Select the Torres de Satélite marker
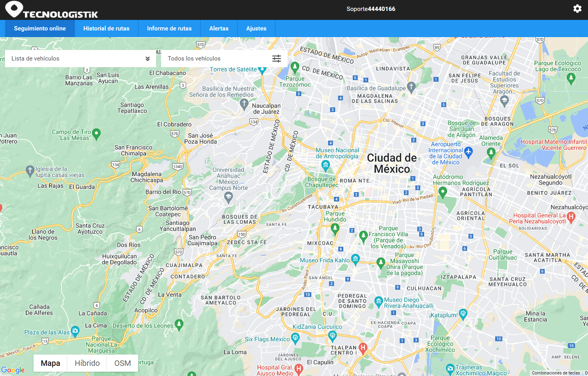Screen dimensions: 588x376 click(x=262, y=69)
